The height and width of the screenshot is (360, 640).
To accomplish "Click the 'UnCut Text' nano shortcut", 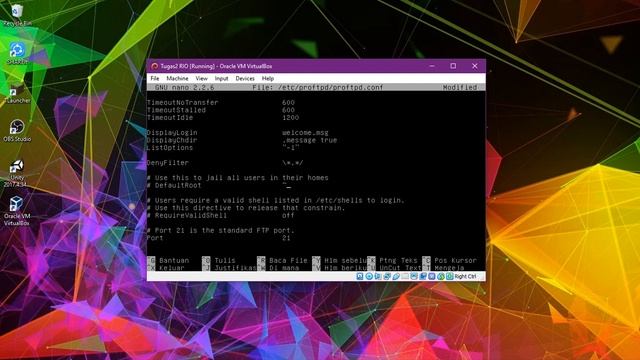I will click(400, 268).
